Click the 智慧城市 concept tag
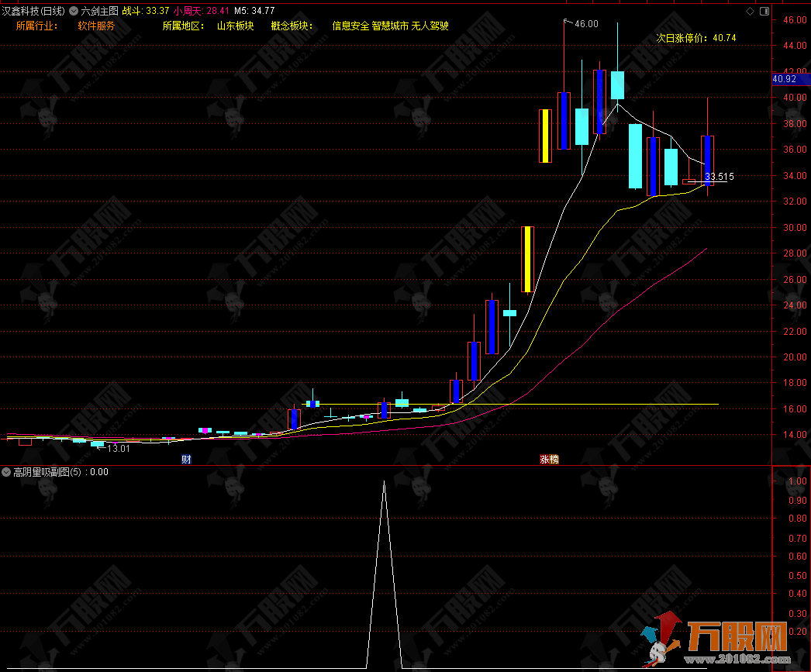The width and height of the screenshot is (811, 672). (390, 26)
